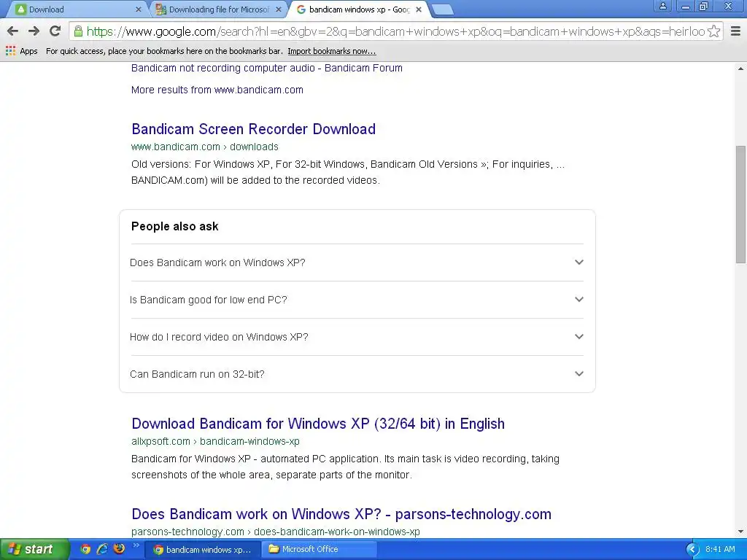Open "Bandicam not recording computer audio" forum link
Viewport: 747px width, 560px height.
(267, 68)
